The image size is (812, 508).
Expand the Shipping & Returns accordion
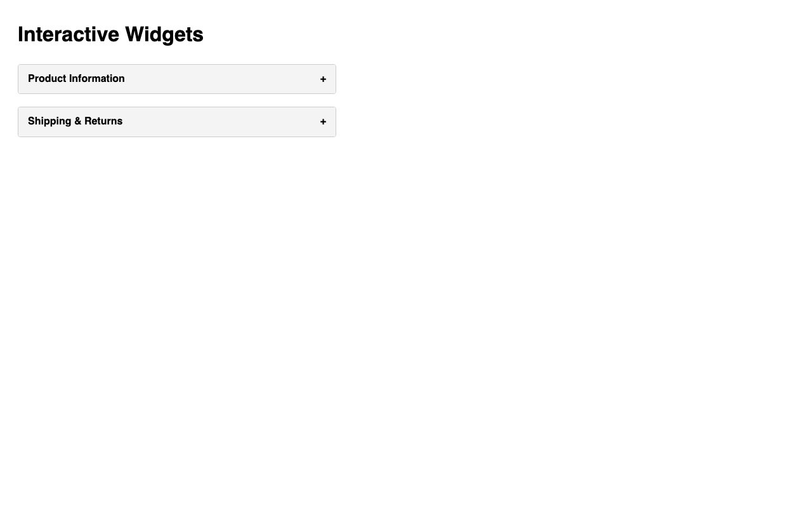point(176,122)
